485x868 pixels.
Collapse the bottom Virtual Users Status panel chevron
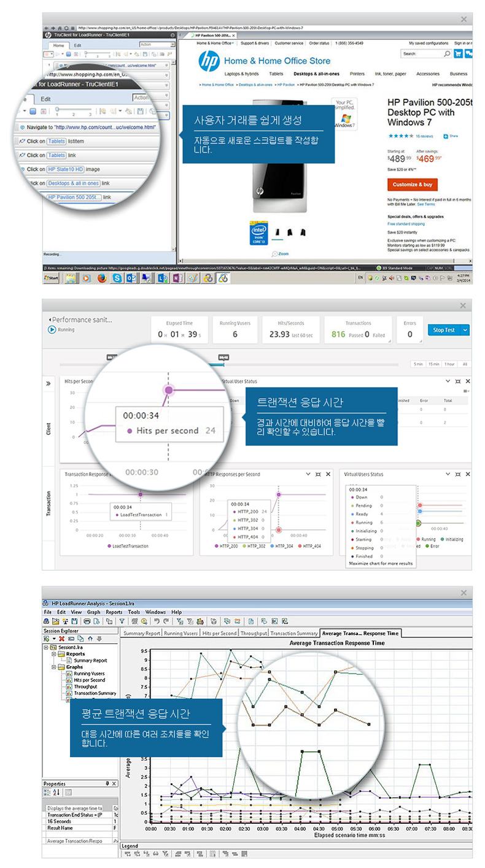pyautogui.click(x=448, y=474)
